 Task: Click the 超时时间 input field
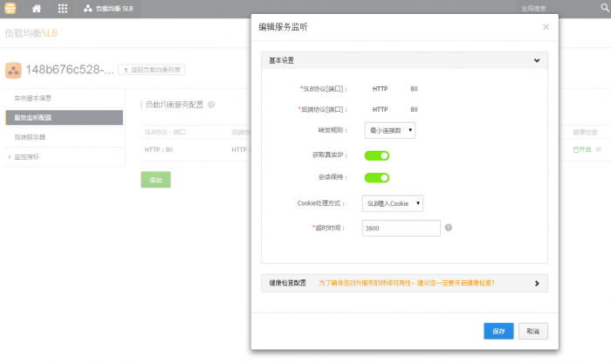pos(401,228)
